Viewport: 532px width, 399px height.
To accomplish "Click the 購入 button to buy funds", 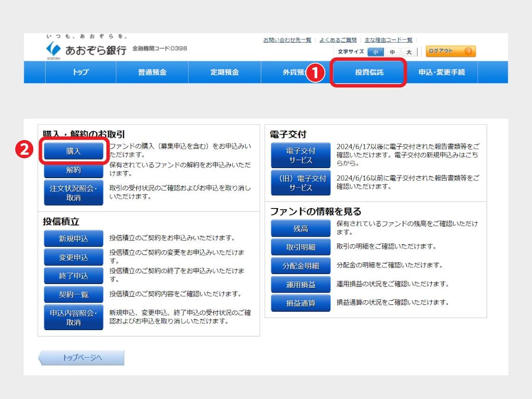I will point(74,151).
